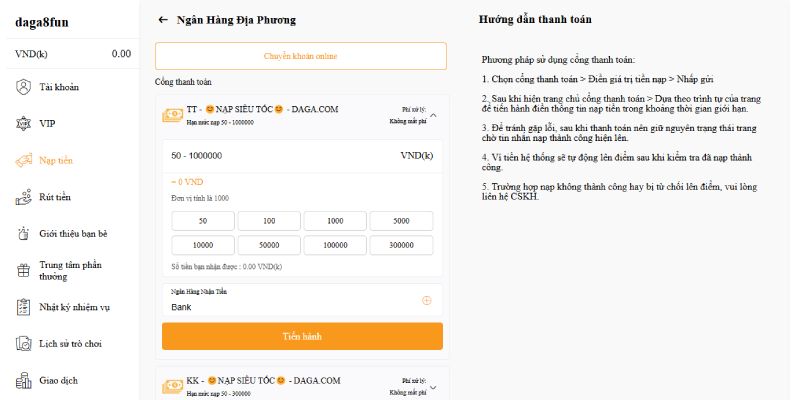Open the Trung tâm phần thưởng gift icon
This screenshot has width=800, height=400.
(23, 270)
